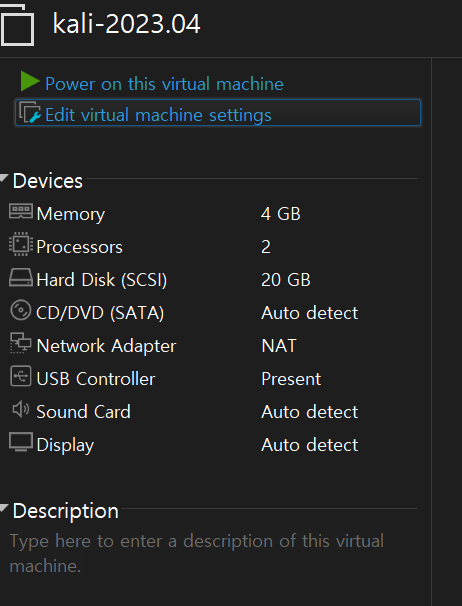Viewport: 462px width, 606px height.
Task: Click the Processors CPU icon
Action: (21, 245)
